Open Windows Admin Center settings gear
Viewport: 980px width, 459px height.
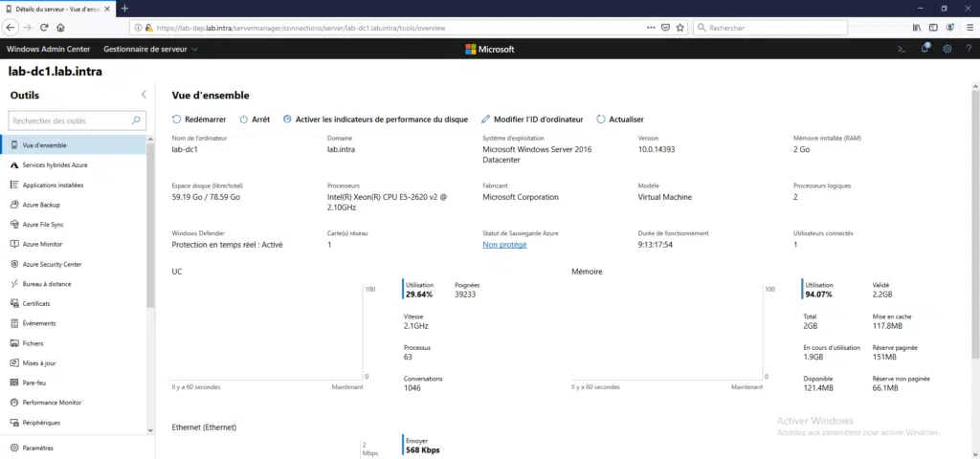(947, 49)
